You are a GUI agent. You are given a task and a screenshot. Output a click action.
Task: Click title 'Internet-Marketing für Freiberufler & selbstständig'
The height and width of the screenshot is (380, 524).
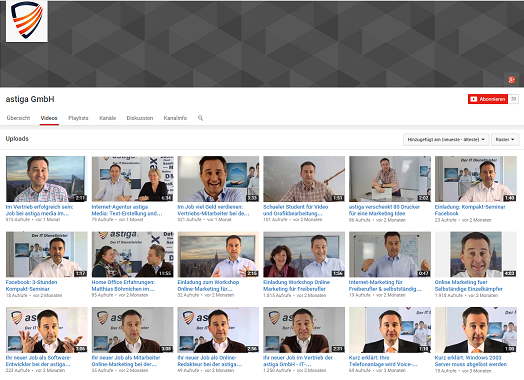pyautogui.click(x=385, y=286)
